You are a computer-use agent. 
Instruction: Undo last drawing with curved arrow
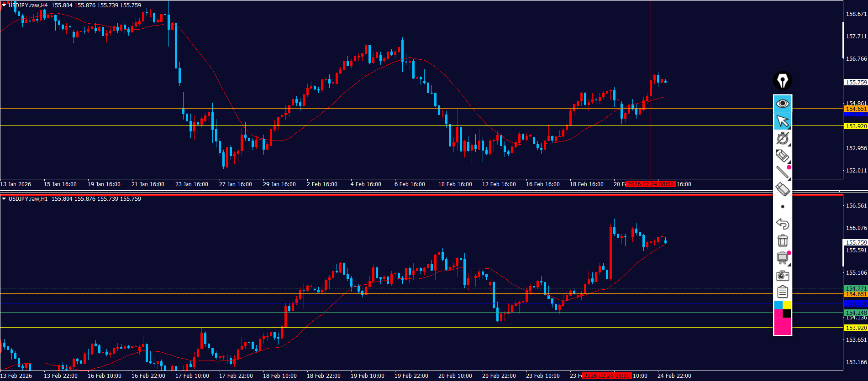tap(782, 224)
